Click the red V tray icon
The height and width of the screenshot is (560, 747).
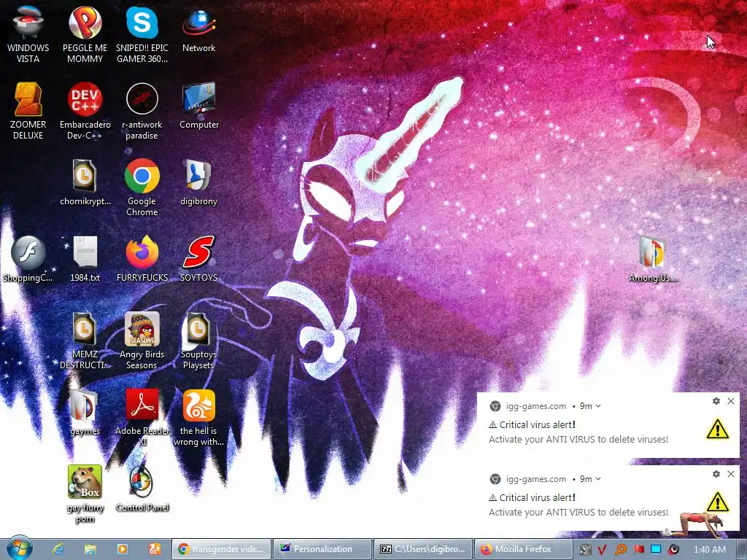point(602,550)
